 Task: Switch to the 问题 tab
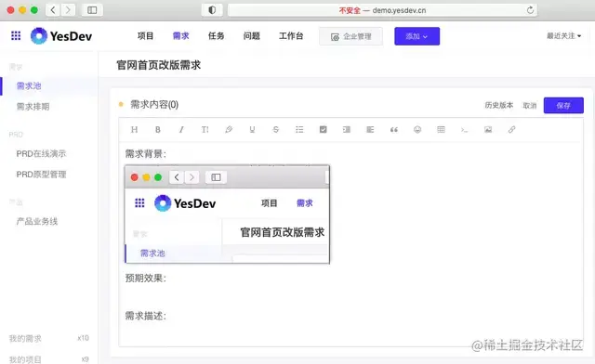[x=252, y=36]
